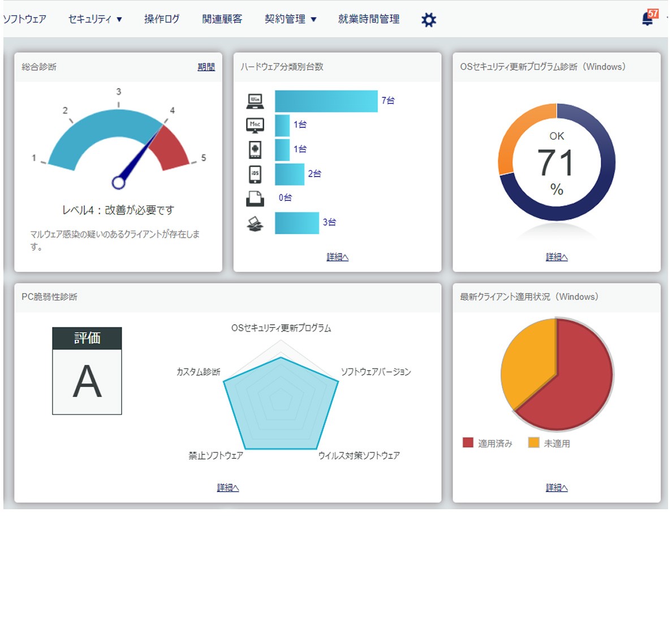Expand the 契約管理 dropdown menu
The image size is (672, 619).
click(x=290, y=19)
